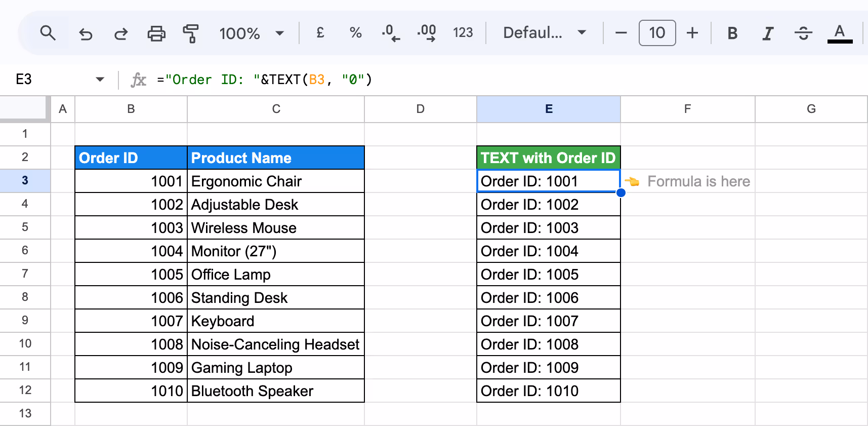Open the text color picker
The width and height of the screenshot is (868, 426).
click(x=840, y=33)
